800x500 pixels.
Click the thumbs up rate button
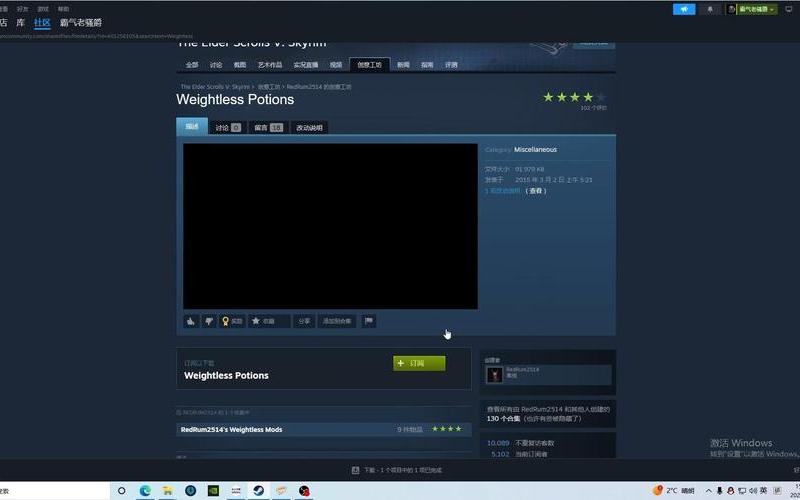tap(191, 321)
